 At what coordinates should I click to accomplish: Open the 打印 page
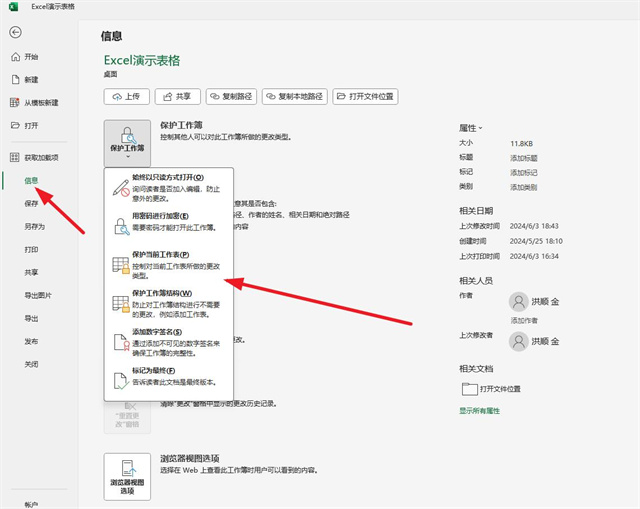[31, 249]
